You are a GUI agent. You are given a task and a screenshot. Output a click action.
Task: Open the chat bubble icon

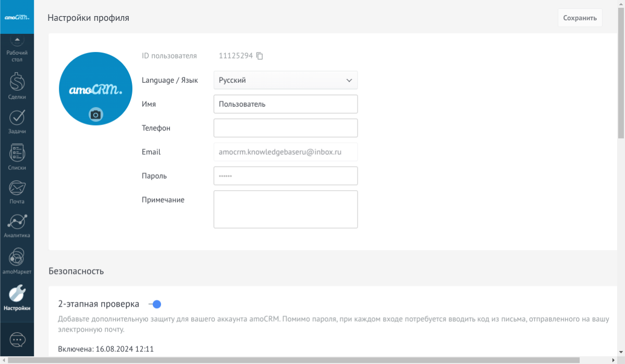coord(17,340)
